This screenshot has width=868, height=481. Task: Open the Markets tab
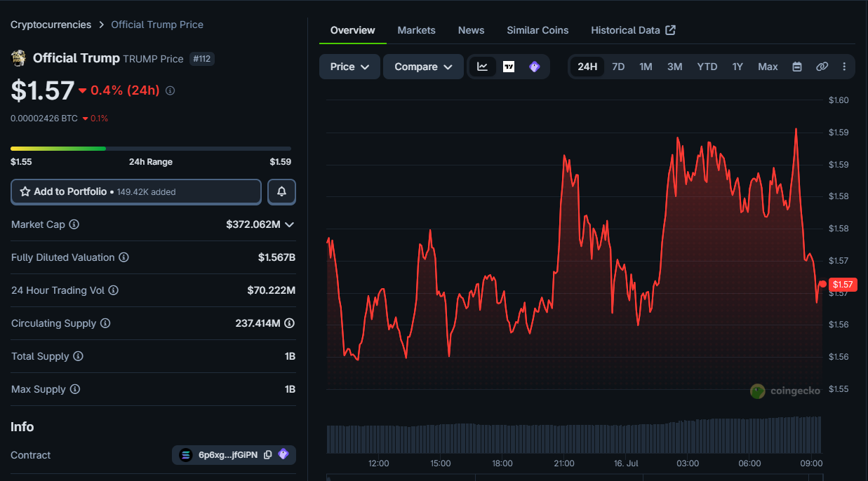(x=416, y=30)
